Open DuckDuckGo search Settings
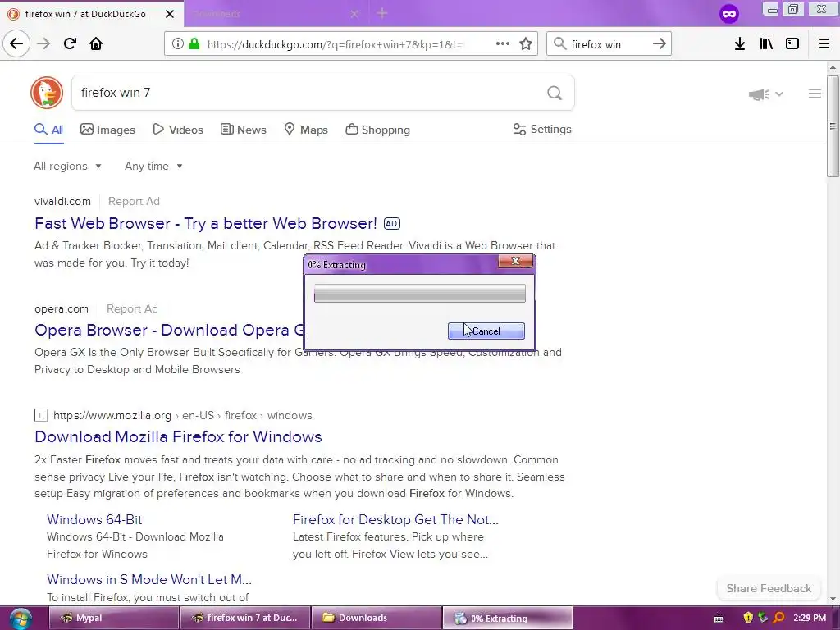Screen dimensions: 840x630 tap(542, 129)
